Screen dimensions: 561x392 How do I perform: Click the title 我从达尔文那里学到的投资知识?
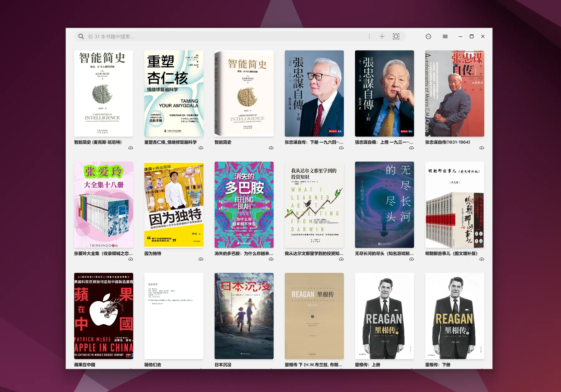point(314,254)
